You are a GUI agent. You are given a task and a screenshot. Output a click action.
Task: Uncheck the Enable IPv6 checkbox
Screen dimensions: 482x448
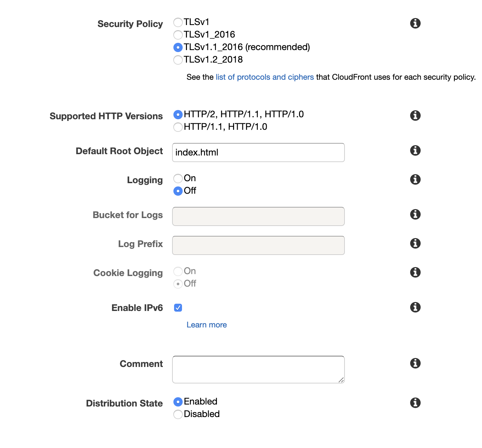click(178, 308)
